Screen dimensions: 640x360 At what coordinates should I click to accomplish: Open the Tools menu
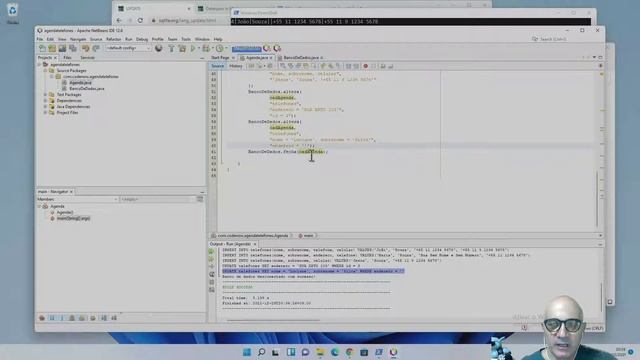pyautogui.click(x=186, y=39)
